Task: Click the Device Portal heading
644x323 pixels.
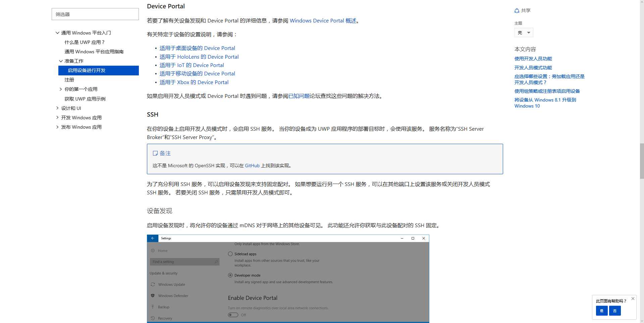Action: point(166,6)
